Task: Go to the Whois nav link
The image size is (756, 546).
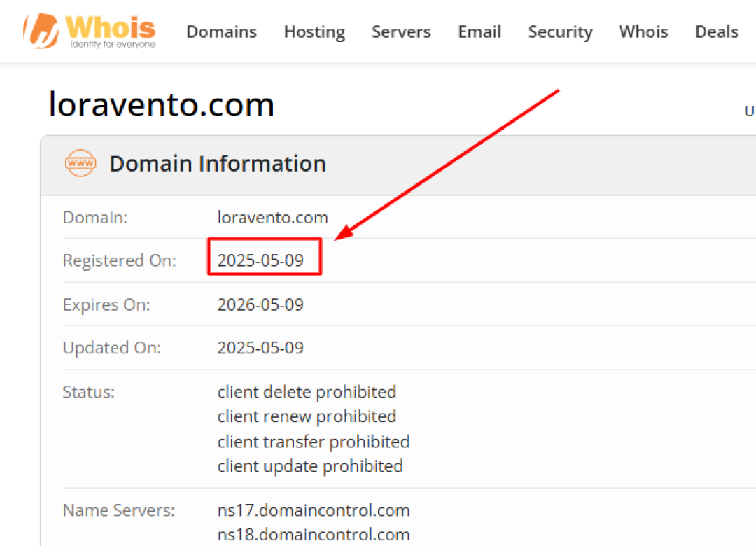Action: click(x=644, y=31)
